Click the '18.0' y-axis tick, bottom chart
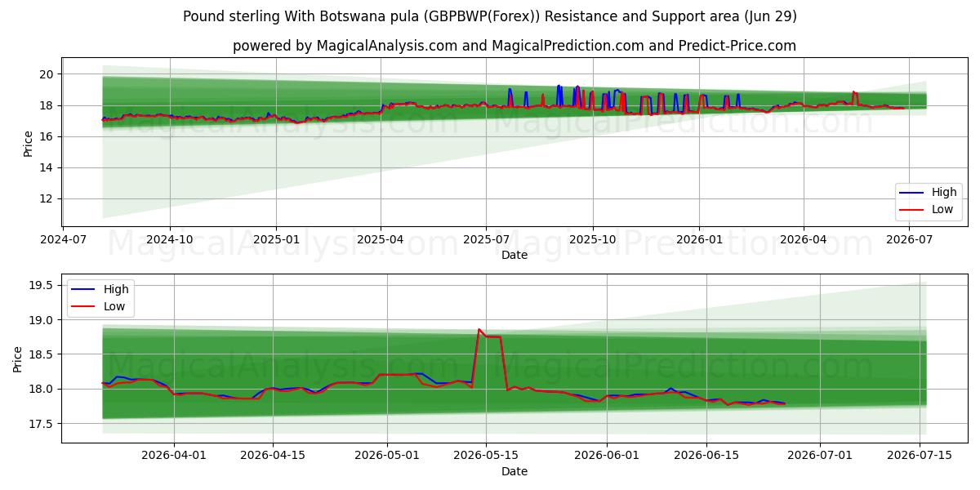 click(42, 390)
